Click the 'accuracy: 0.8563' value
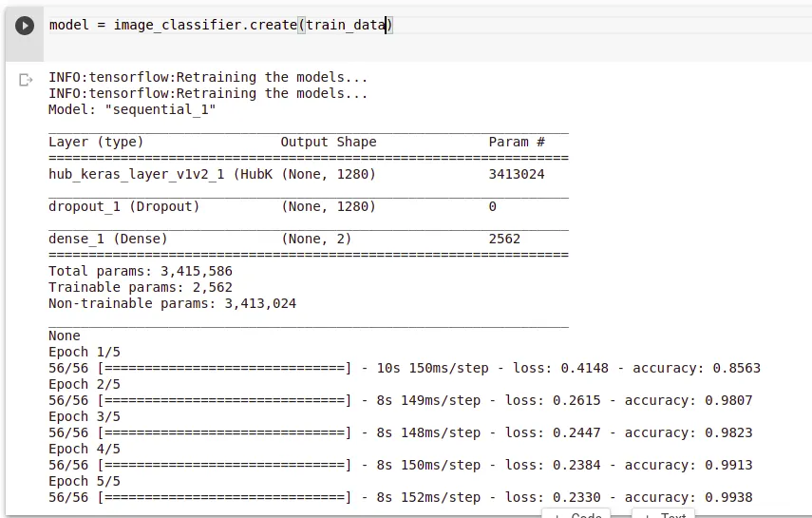Screen dimensions: 812x518 click(696, 368)
